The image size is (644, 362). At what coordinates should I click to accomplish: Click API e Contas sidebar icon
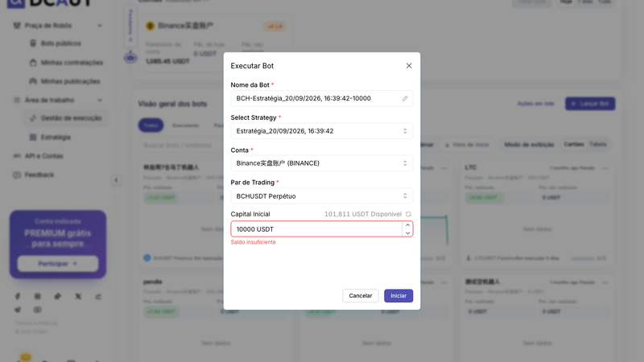(17, 156)
